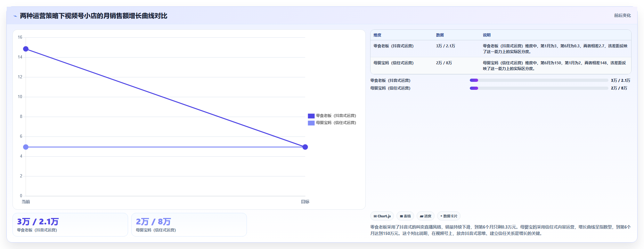Viewport: 644px width, 249px height.
Task: Select the Chart.js tag chip
Action: tap(382, 216)
